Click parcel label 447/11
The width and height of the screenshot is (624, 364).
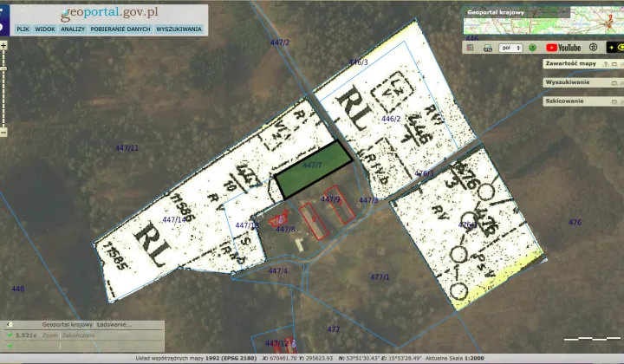pyautogui.click(x=127, y=148)
